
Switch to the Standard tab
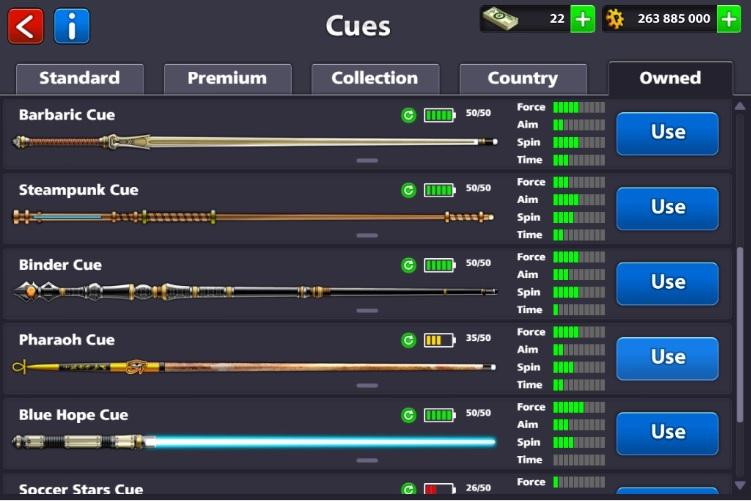(80, 79)
